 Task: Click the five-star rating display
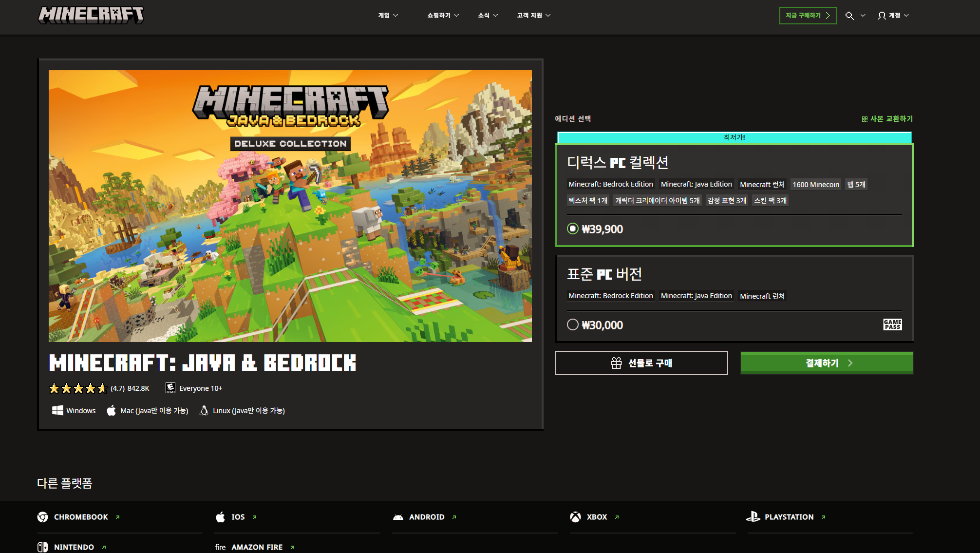point(78,388)
